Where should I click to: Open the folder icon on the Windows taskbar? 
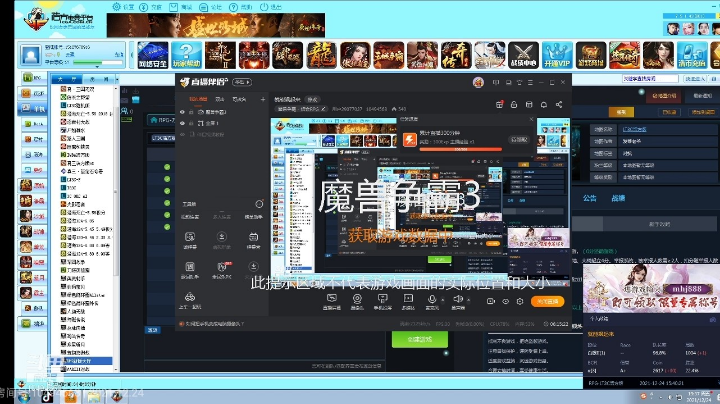coord(94,397)
